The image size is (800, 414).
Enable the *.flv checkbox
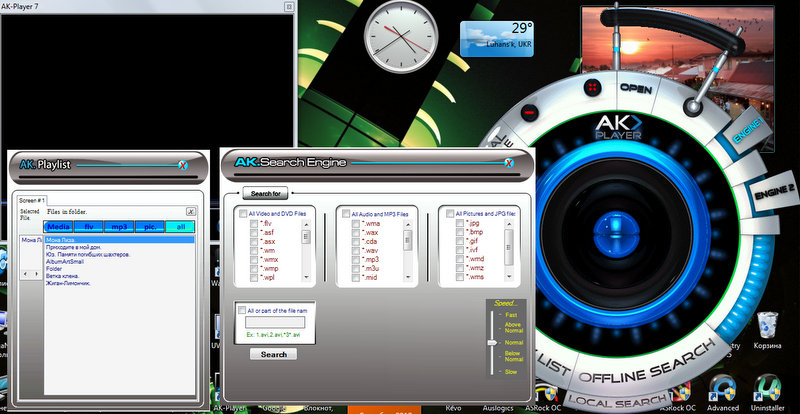click(254, 223)
